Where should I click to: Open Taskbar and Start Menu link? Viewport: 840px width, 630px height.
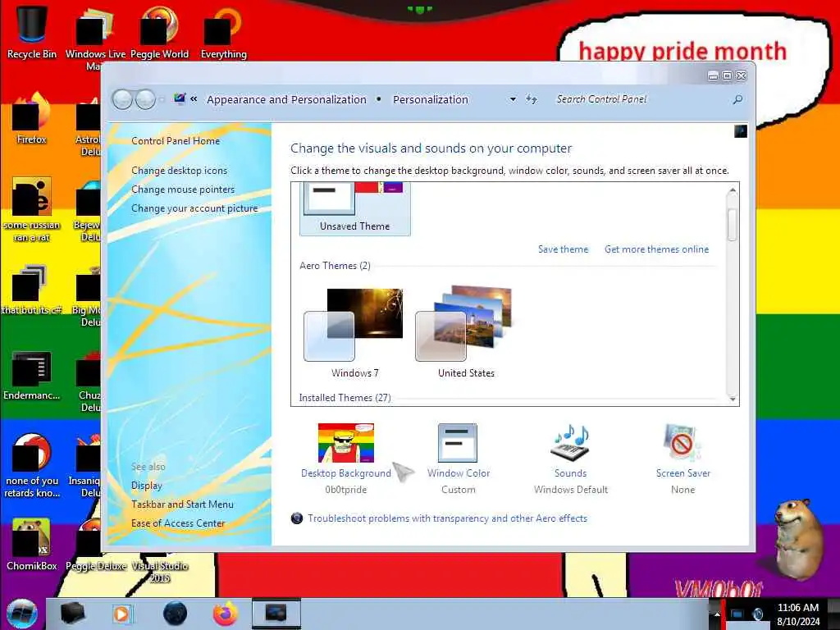pos(182,504)
